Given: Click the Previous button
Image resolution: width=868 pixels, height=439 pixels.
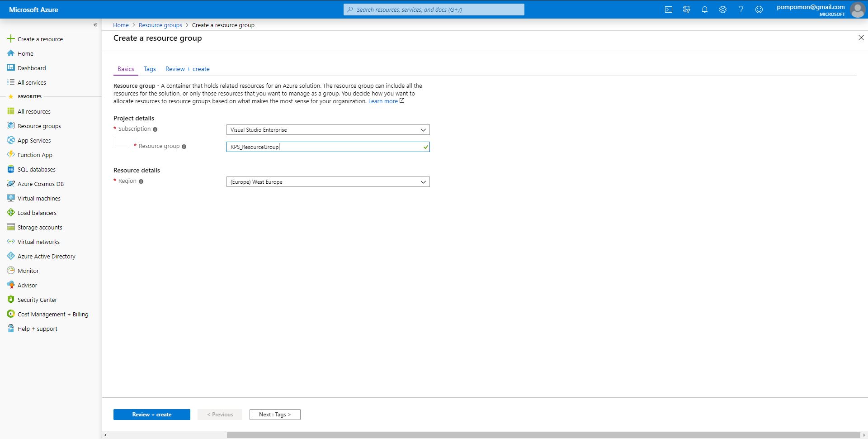Looking at the screenshot, I should [x=220, y=415].
